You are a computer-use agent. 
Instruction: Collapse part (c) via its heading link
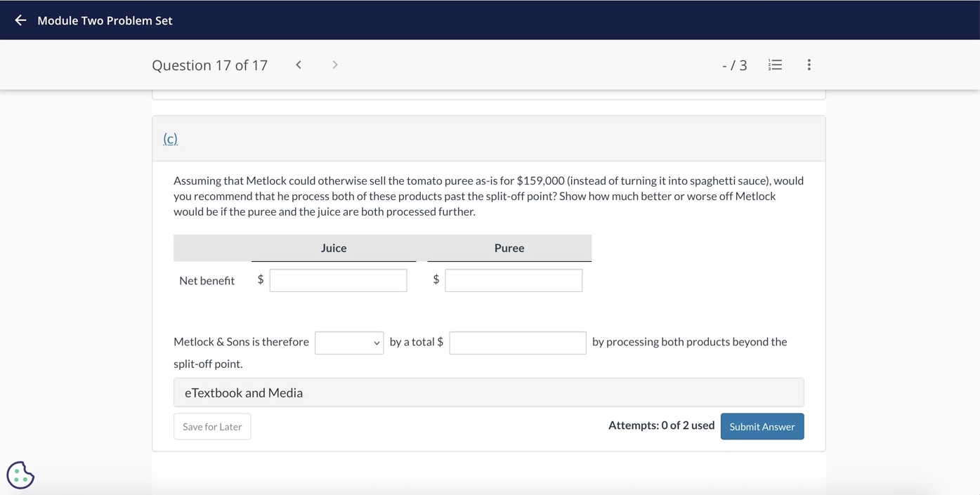pyautogui.click(x=170, y=139)
